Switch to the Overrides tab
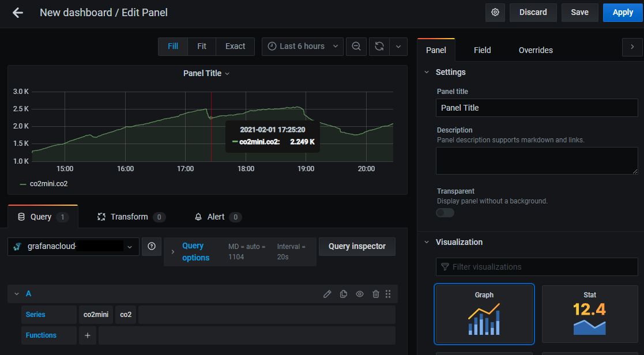This screenshot has height=355, width=644. coord(536,50)
